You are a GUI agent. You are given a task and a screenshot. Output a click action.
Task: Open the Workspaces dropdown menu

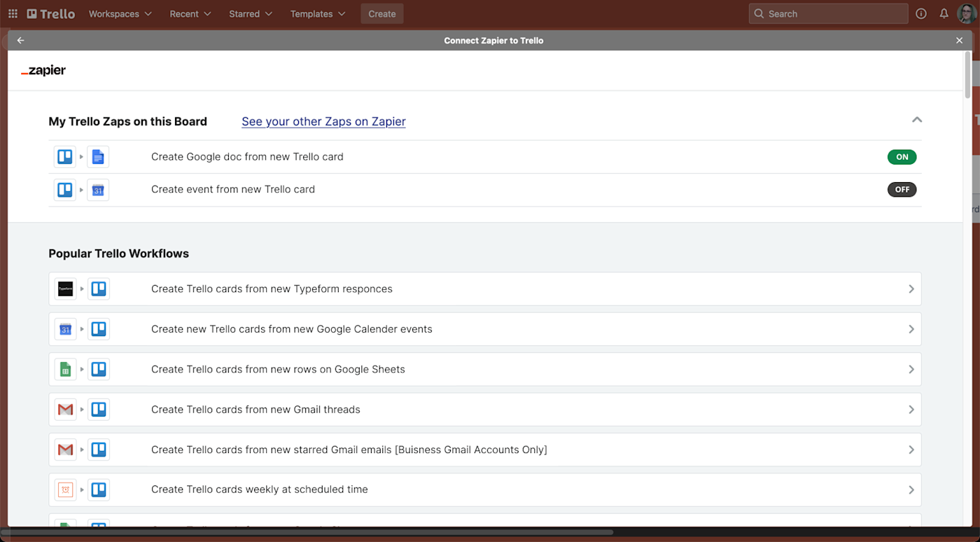pos(120,13)
